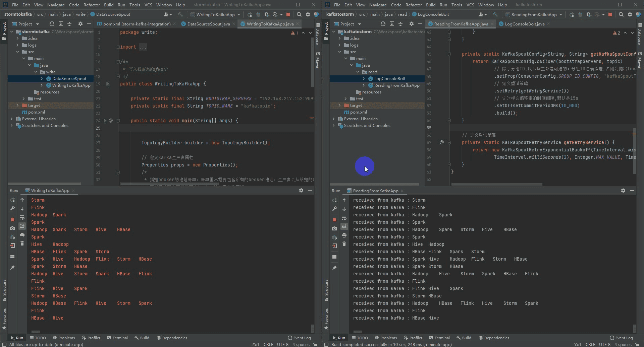Click Build hammer icon in kafkatostorm toolbar
The height and width of the screenshot is (347, 644).
[x=495, y=14]
